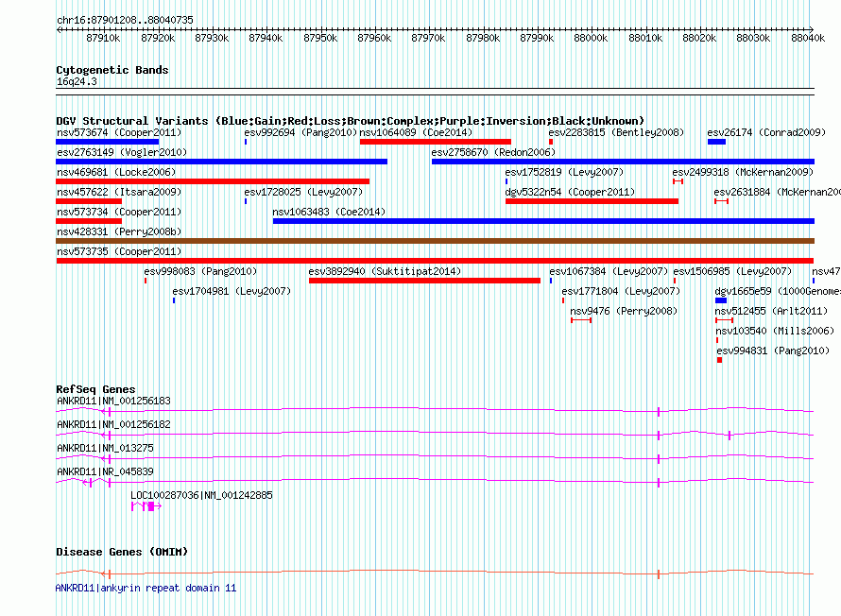The width and height of the screenshot is (841, 616).
Task: Click the 87910k ruler position
Action: 103,38
